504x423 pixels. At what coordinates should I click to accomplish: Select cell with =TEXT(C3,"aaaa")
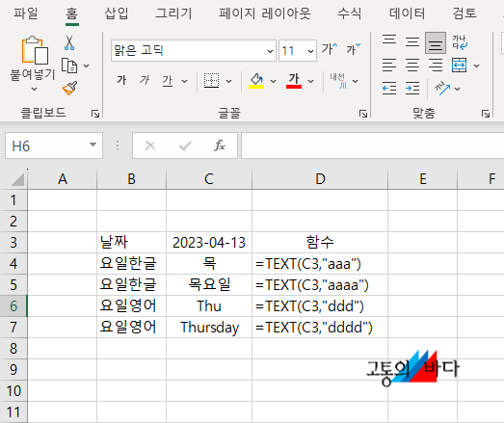pos(320,285)
